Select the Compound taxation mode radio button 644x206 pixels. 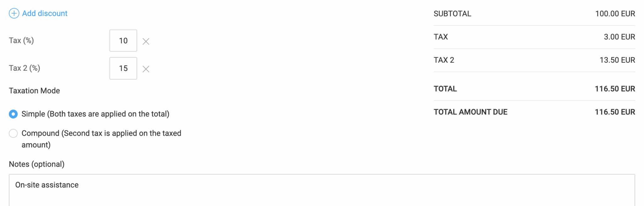[13, 133]
